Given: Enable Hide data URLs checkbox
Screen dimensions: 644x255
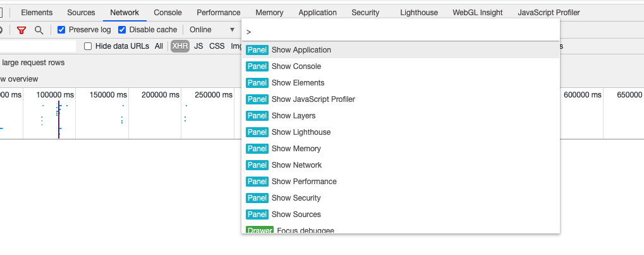Looking at the screenshot, I should coord(88,46).
